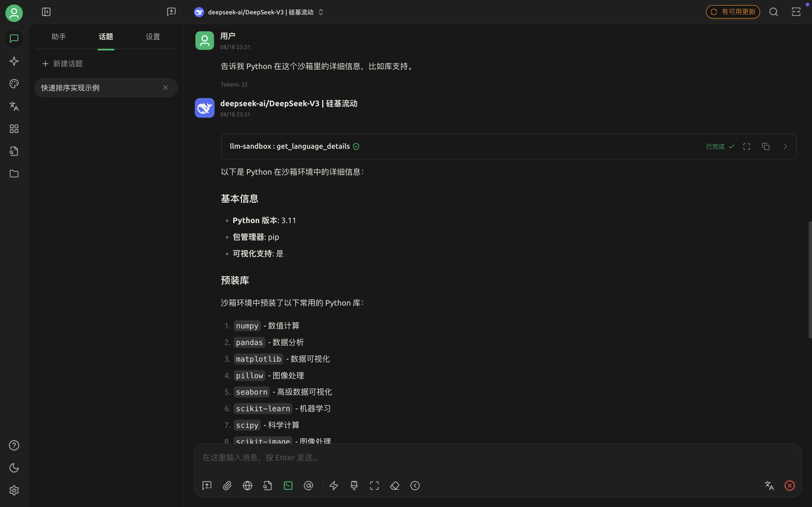Click the eraser clear-context icon
The width and height of the screenshot is (812, 507).
click(395, 486)
